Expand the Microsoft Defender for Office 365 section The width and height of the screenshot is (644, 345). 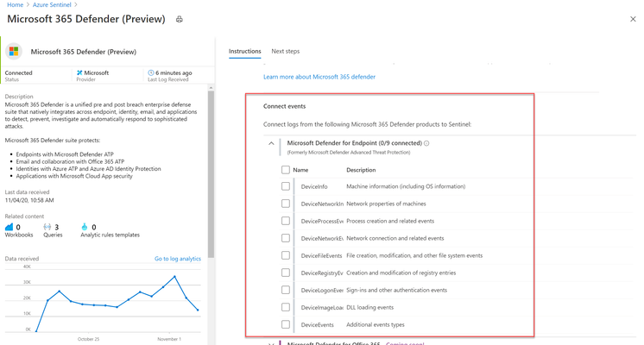[271, 343]
